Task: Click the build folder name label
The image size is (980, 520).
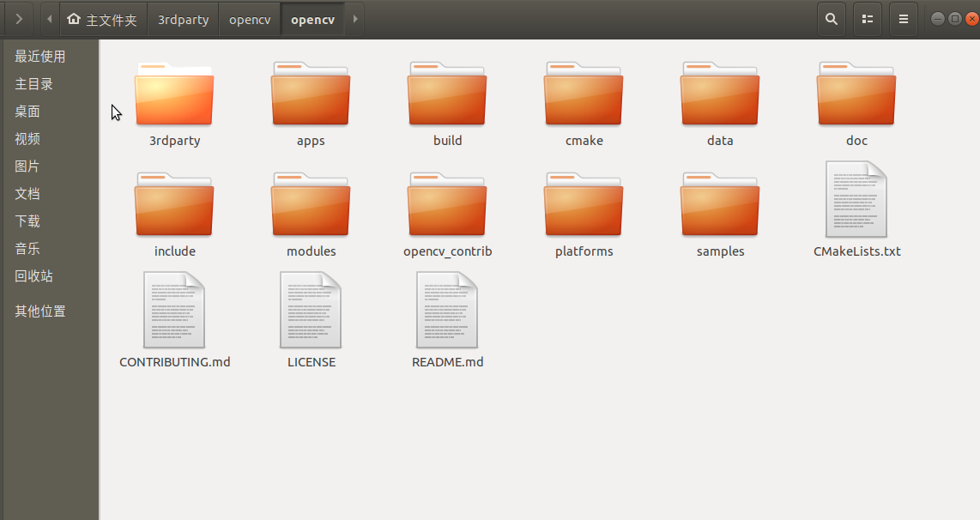Action: tap(447, 141)
